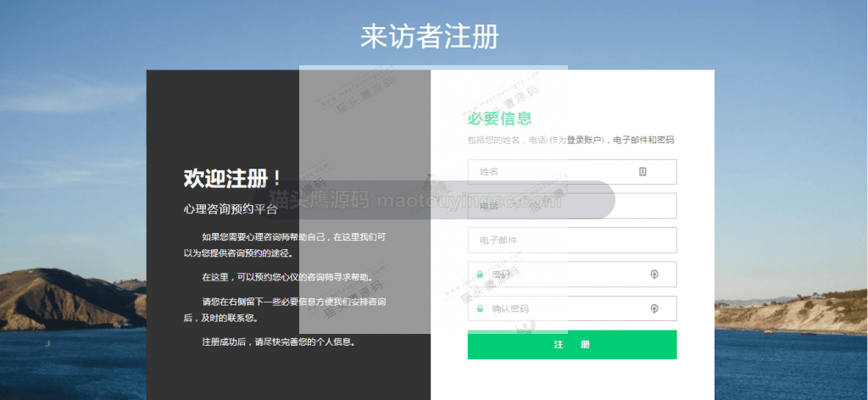Click the green lock icon beside 确认密码
This screenshot has height=400, width=868.
tap(480, 308)
